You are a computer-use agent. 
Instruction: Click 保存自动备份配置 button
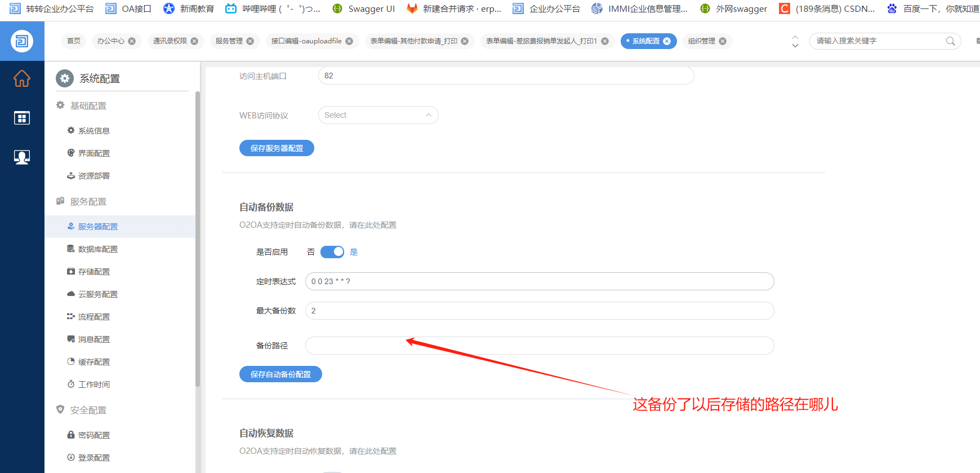pyautogui.click(x=280, y=374)
